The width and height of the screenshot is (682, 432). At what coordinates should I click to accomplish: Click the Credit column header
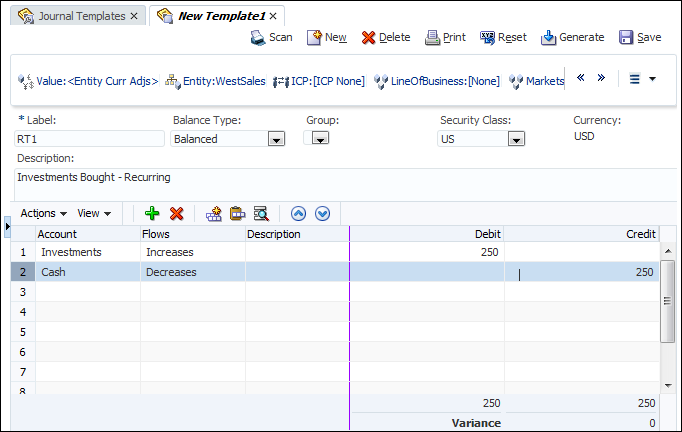point(582,234)
